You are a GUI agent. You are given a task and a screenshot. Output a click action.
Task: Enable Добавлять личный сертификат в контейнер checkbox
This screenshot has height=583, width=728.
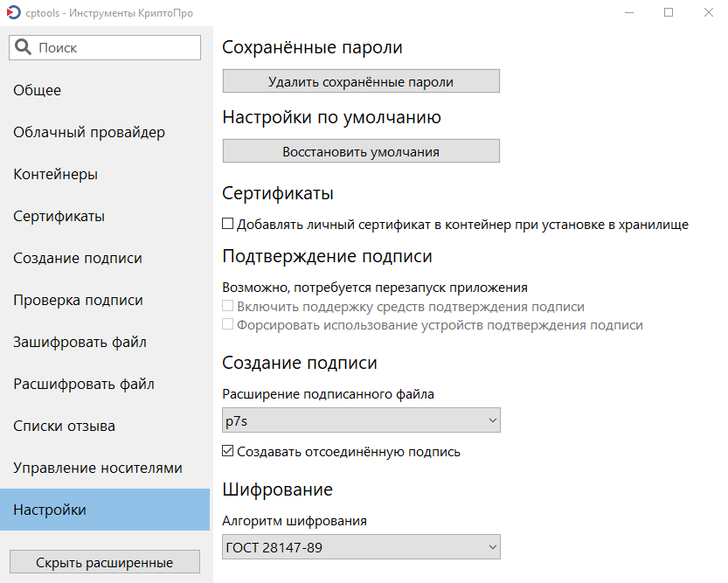tap(228, 224)
